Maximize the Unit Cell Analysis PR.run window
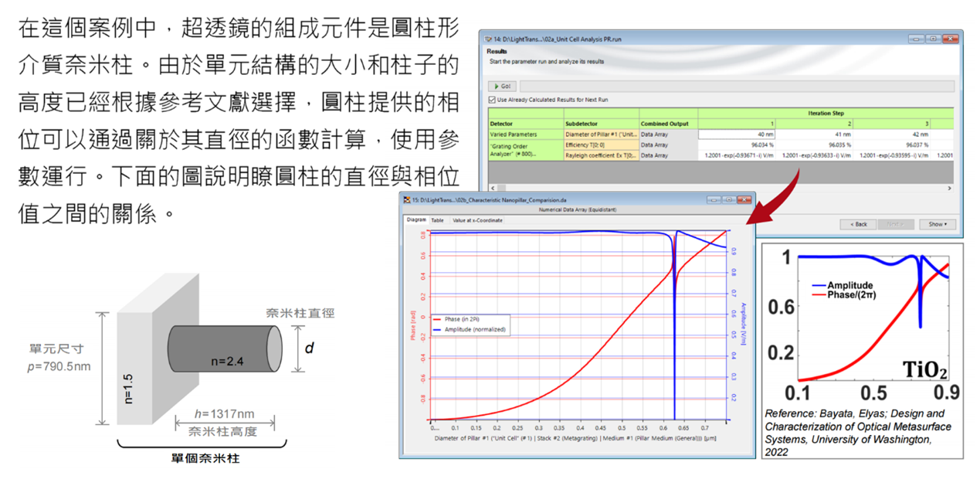The width and height of the screenshot is (980, 486). [932, 39]
